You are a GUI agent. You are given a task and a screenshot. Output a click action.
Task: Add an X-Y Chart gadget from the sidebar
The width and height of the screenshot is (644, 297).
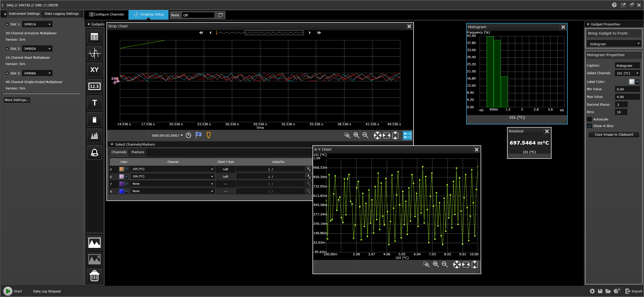94,70
